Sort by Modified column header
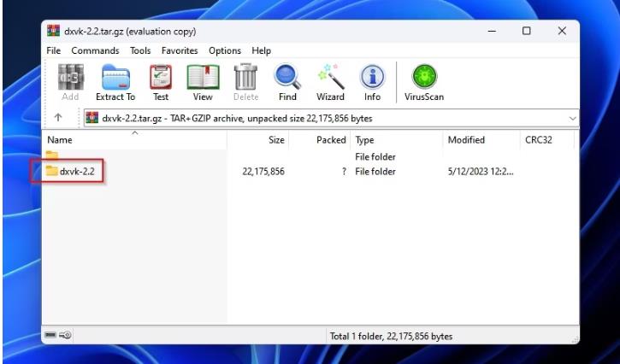620x364 pixels. click(x=481, y=140)
